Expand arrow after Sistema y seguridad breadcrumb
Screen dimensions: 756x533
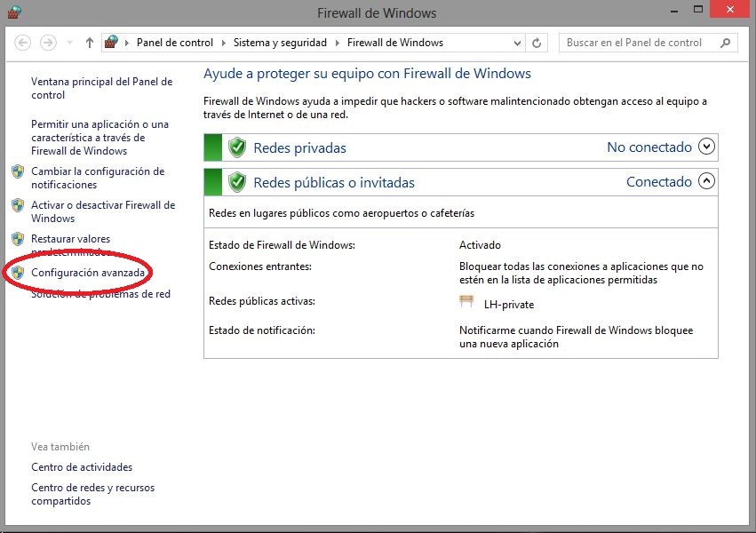click(x=337, y=43)
